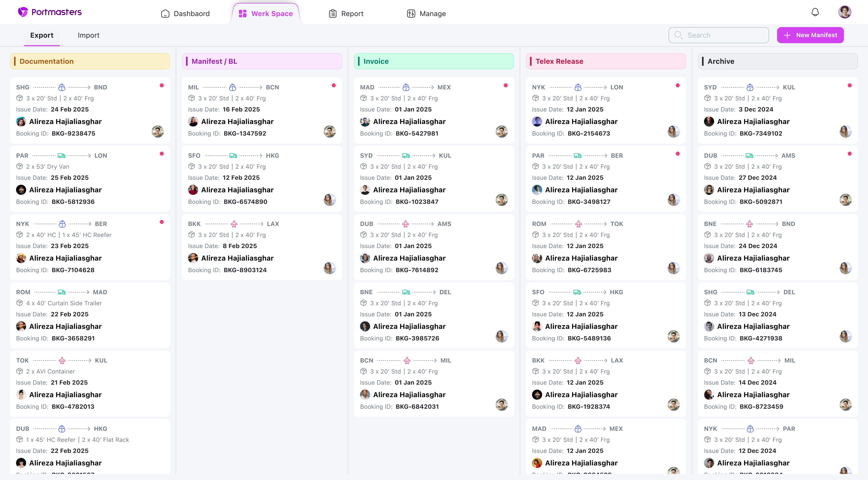
Task: Click the New Manifest button
Action: (810, 35)
